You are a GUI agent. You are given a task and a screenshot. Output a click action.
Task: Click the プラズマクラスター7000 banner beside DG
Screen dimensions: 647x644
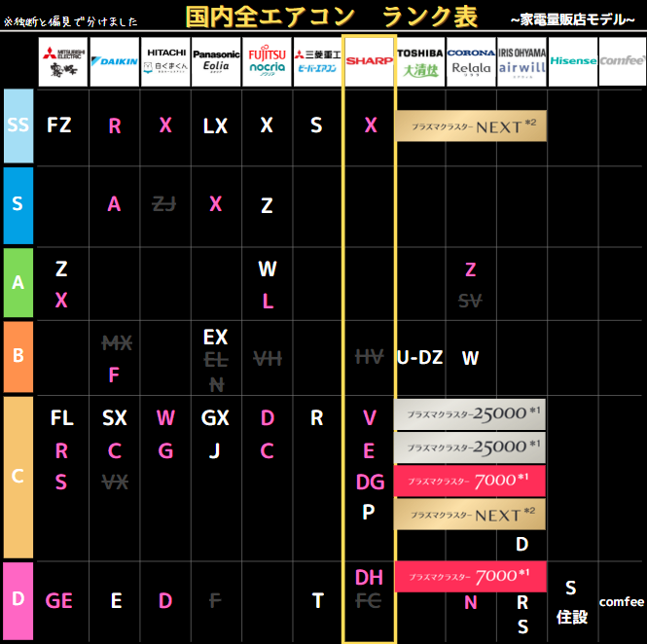point(470,481)
